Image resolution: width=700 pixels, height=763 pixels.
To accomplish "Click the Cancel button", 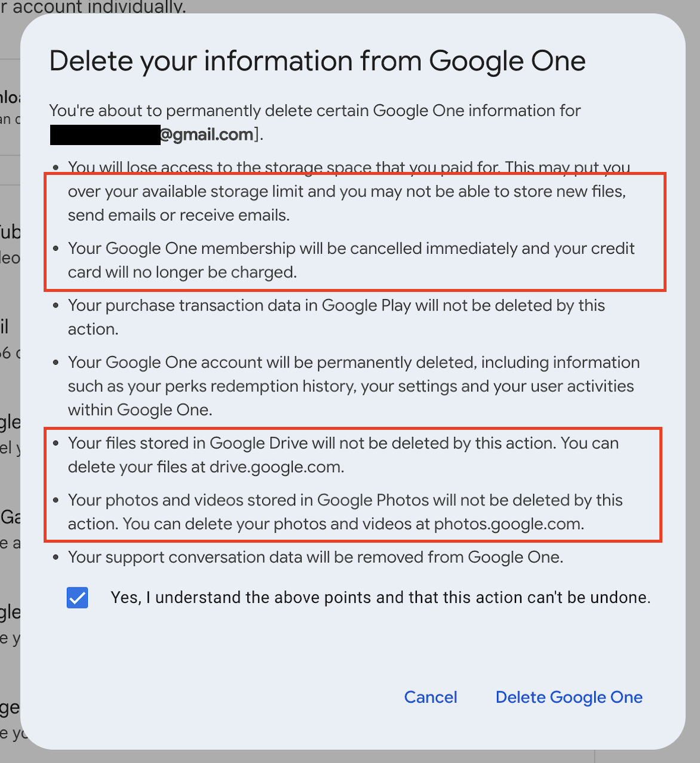I will (430, 697).
